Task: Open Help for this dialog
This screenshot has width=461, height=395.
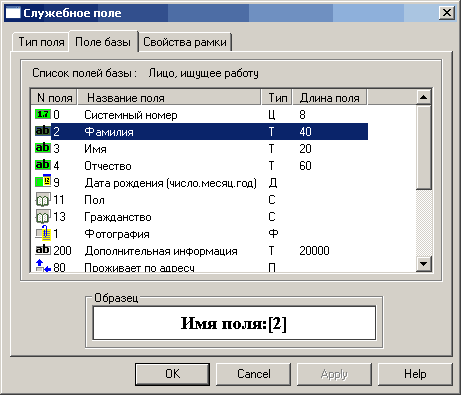Action: pyautogui.click(x=415, y=374)
